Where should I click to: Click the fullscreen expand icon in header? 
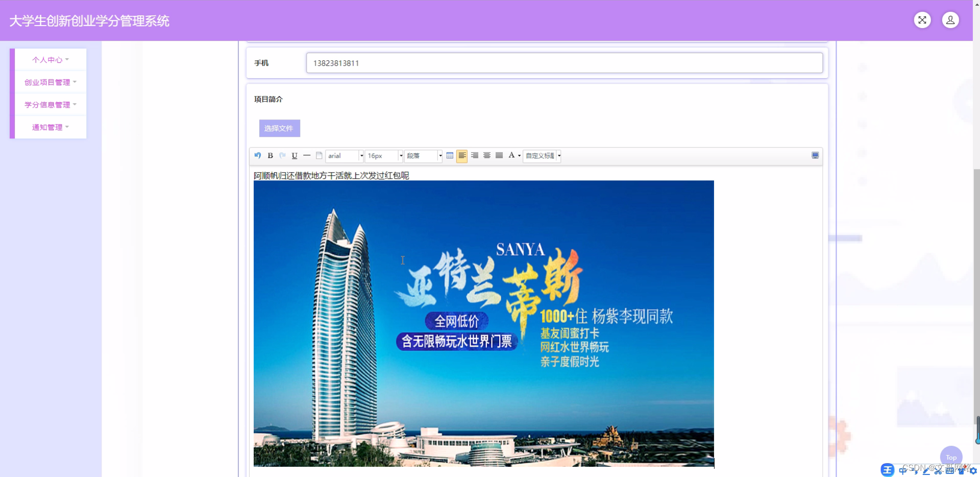922,20
